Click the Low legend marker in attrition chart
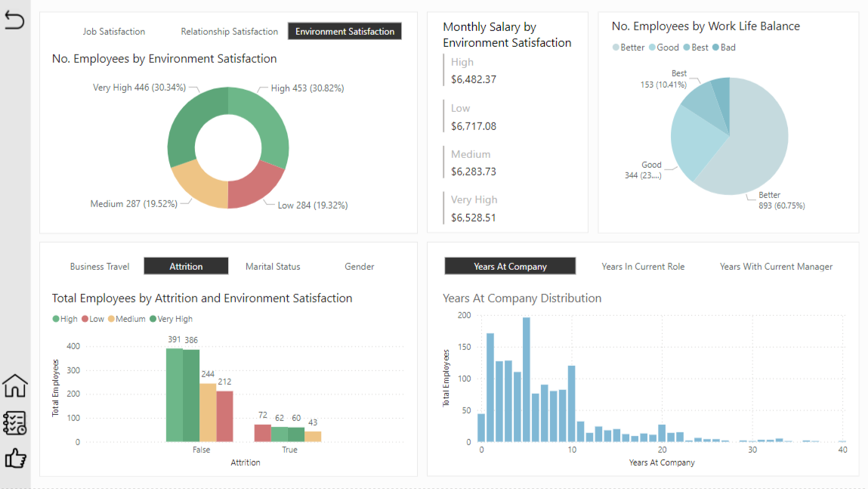The image size is (868, 489). [85, 319]
